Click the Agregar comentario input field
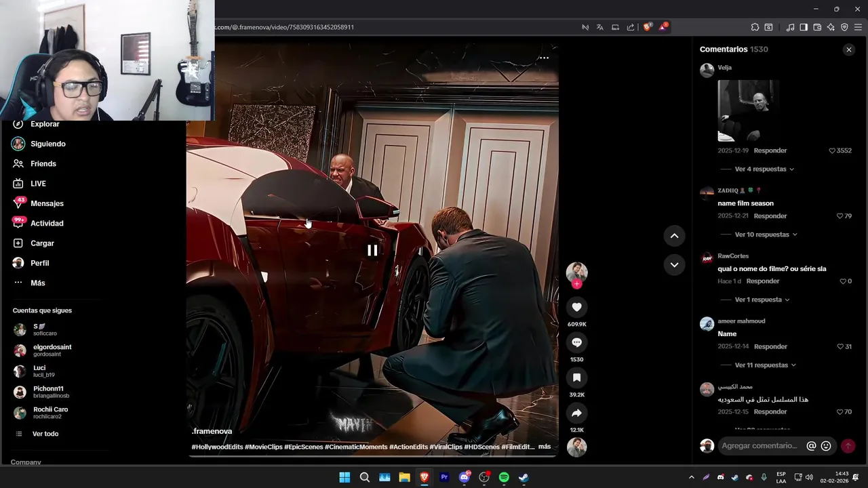 (759, 446)
